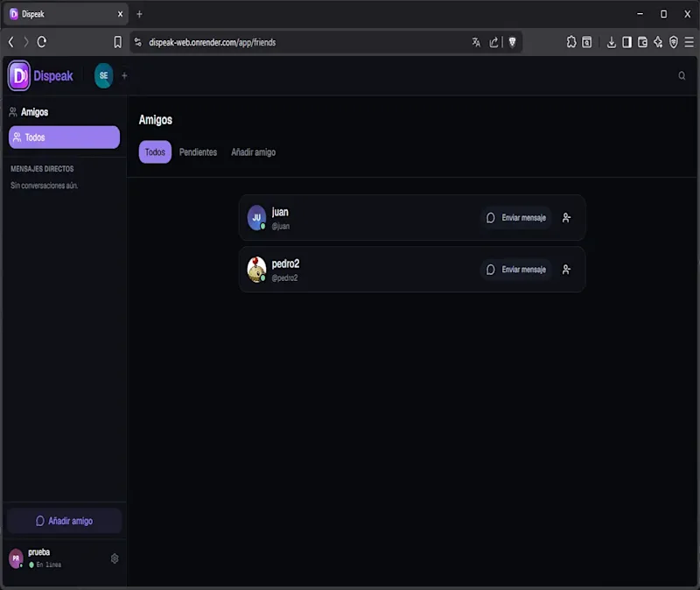The height and width of the screenshot is (590, 700).
Task: Go back in browser history
Action: pyautogui.click(x=11, y=42)
